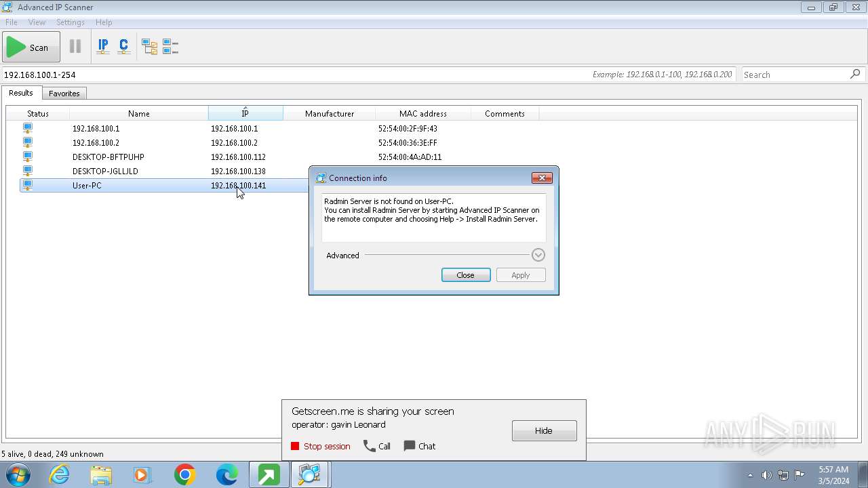
Task: Click computer icon for User-PC row
Action: pyautogui.click(x=28, y=185)
